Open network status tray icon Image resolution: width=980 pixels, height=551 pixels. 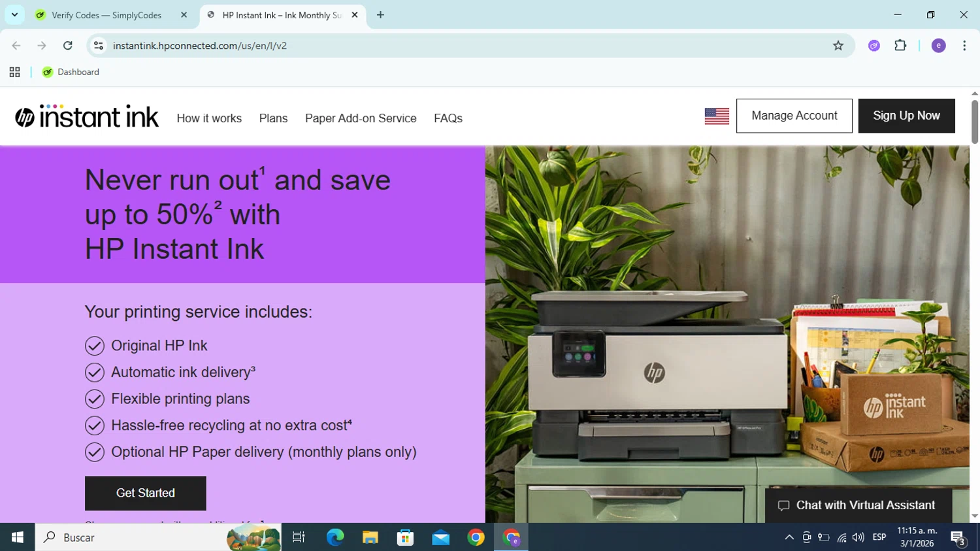click(841, 537)
